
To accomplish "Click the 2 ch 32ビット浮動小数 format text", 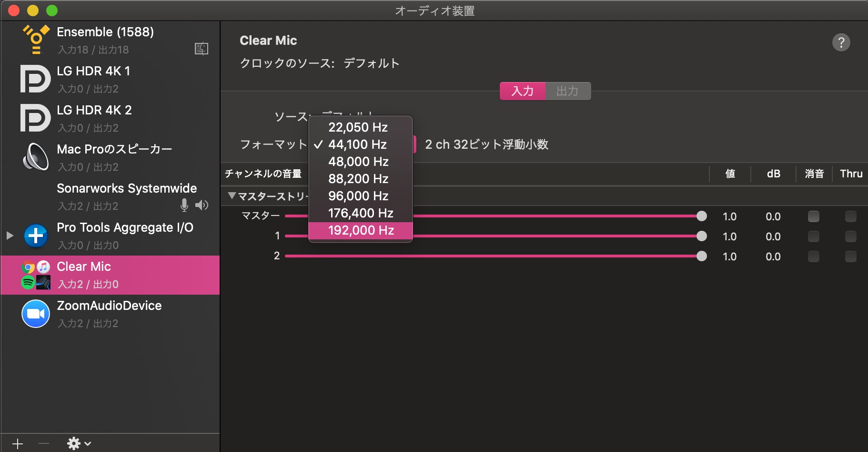I will [x=487, y=144].
